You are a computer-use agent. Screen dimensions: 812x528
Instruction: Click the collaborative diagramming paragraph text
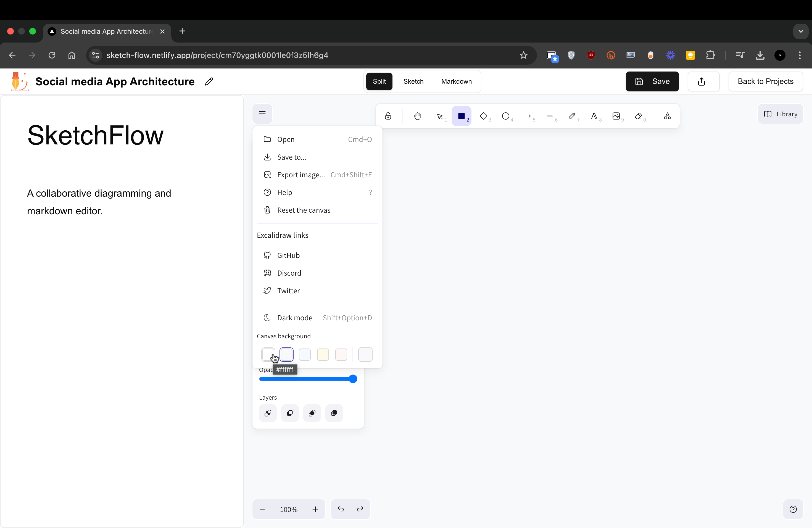tap(99, 202)
